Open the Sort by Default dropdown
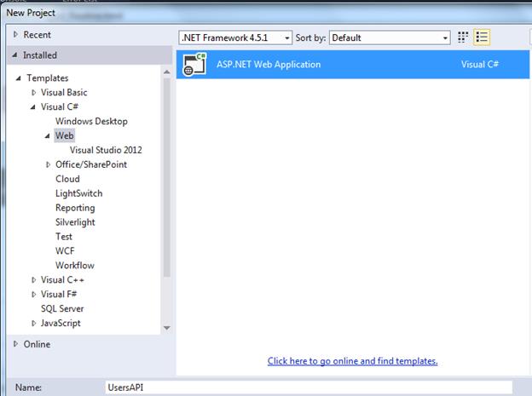Screen dimensions: 532x396 [390, 37]
